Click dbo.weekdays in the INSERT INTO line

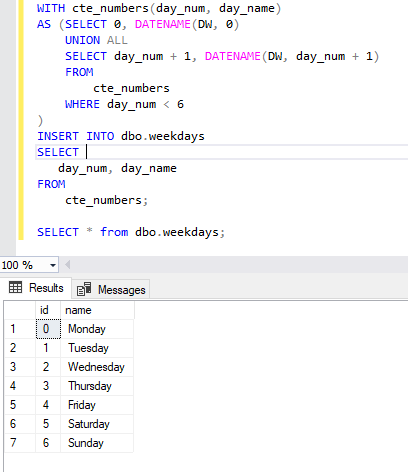163,136
